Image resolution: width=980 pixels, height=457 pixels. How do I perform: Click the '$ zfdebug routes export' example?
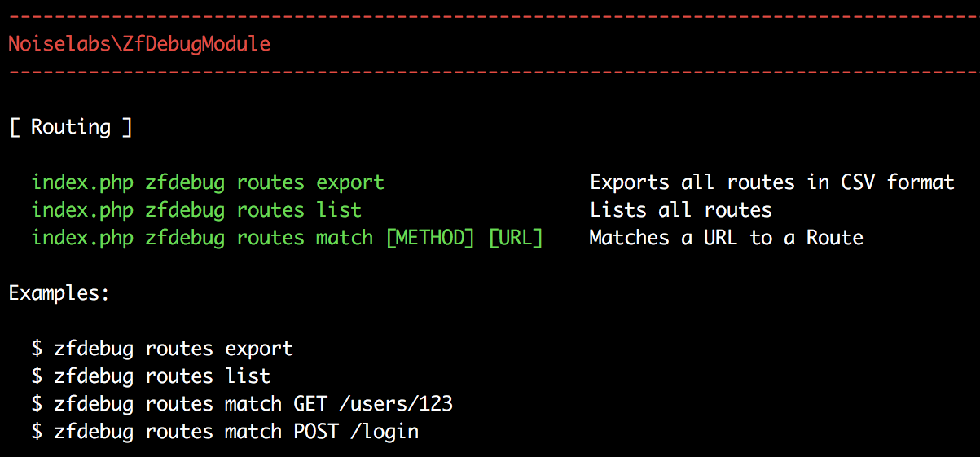click(x=162, y=349)
